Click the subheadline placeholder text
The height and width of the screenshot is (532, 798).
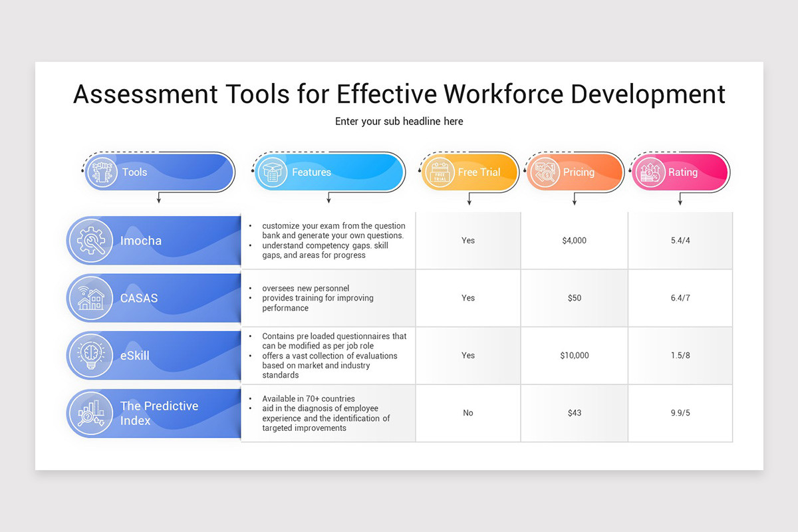pyautogui.click(x=399, y=121)
